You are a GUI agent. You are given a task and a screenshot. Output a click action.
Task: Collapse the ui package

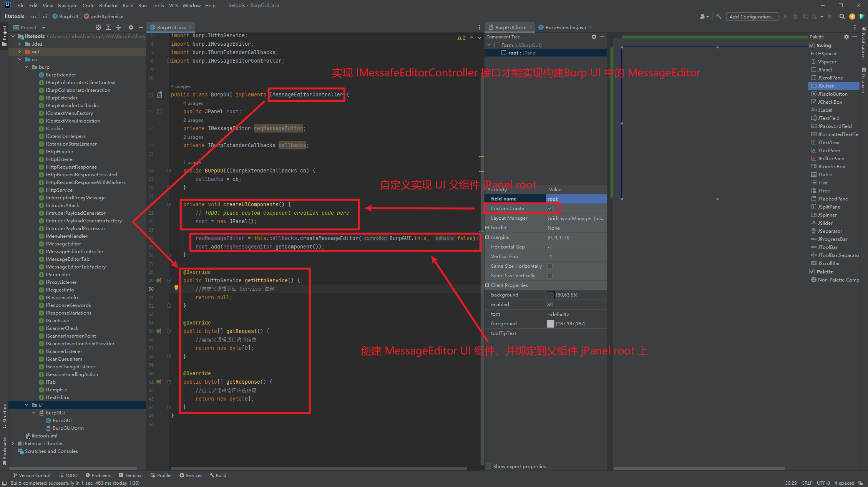pyautogui.click(x=27, y=405)
